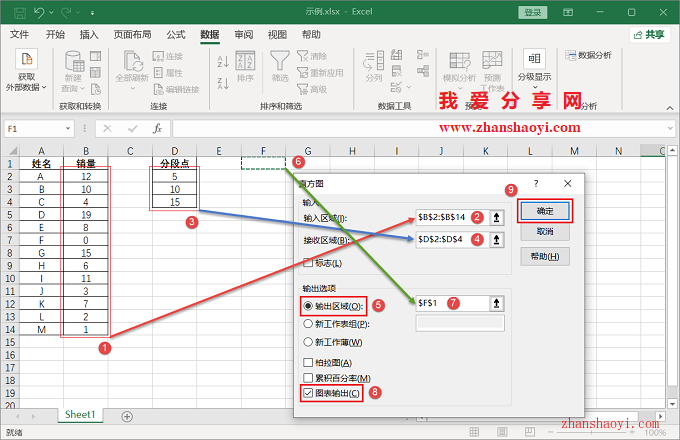Click the Outline group display icon
680x440 pixels.
point(534,59)
